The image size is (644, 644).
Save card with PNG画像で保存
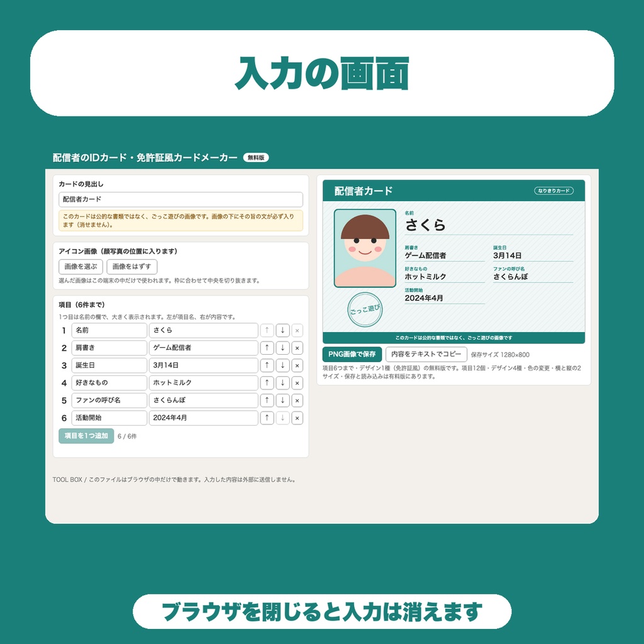pos(352,354)
